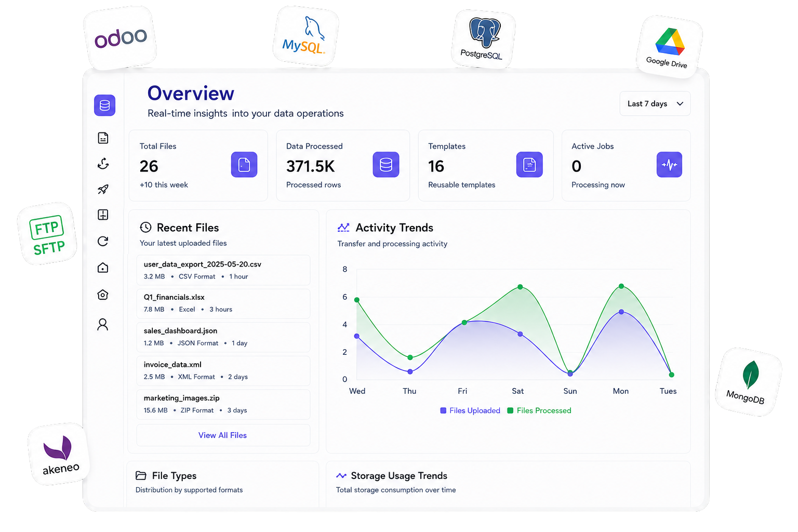Click the circular refresh sidebar icon
This screenshot has height=532, width=798.
coord(103,241)
